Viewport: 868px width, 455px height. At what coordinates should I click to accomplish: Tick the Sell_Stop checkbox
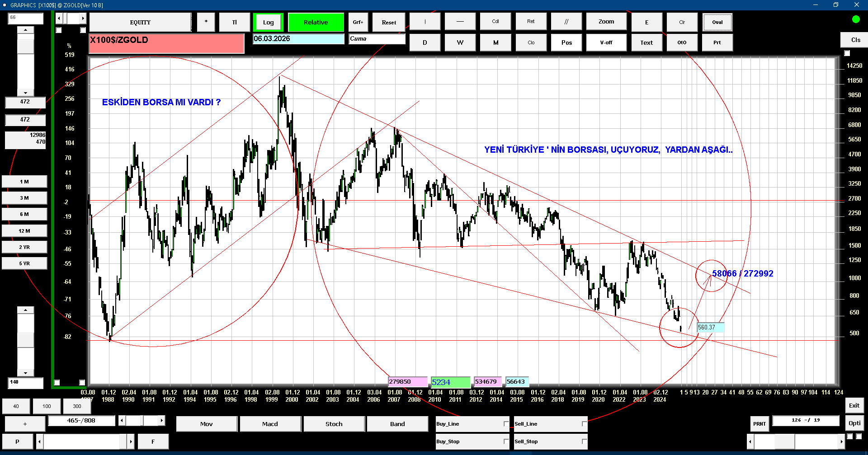tap(584, 441)
